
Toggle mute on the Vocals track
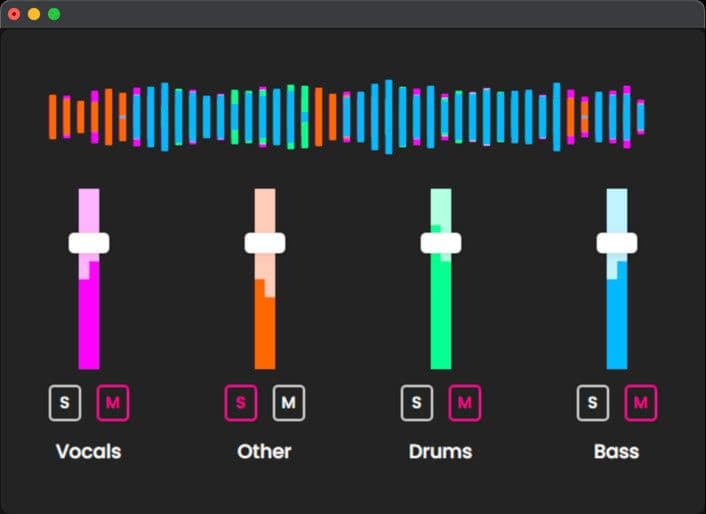coord(113,403)
